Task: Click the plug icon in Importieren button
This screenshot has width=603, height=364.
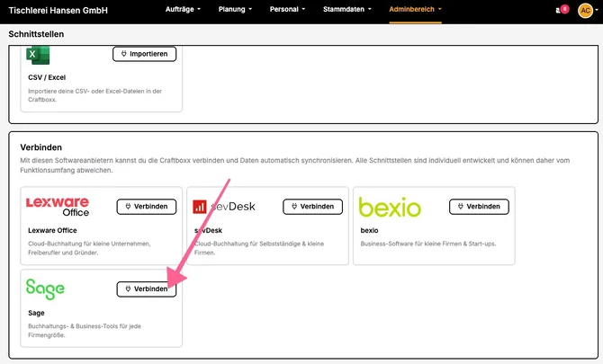Action: tap(124, 54)
